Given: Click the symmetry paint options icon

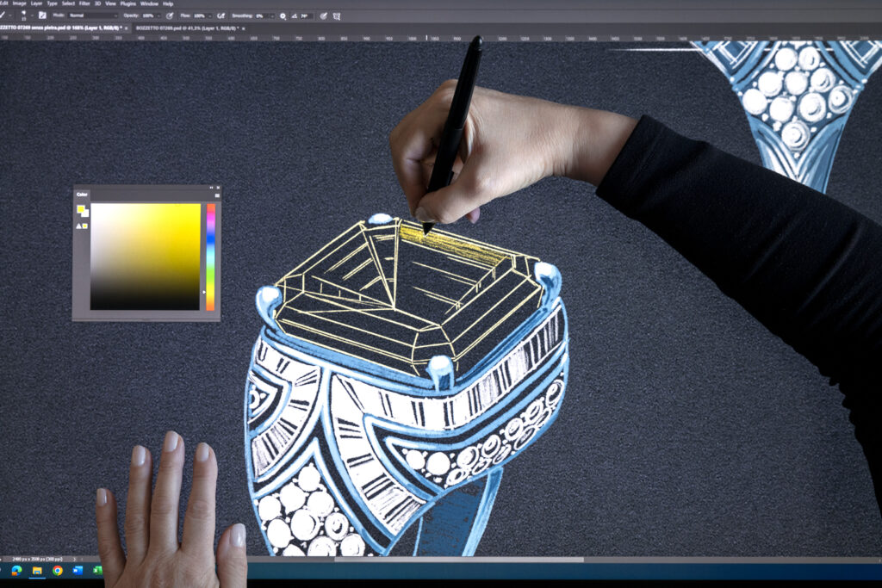Looking at the screenshot, I should pyautogui.click(x=336, y=15).
